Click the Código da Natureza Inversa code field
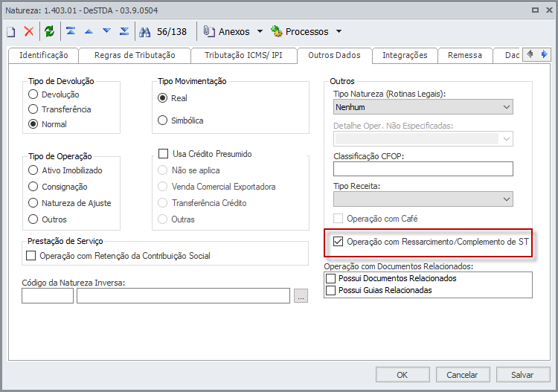The image size is (558, 392). tap(48, 296)
